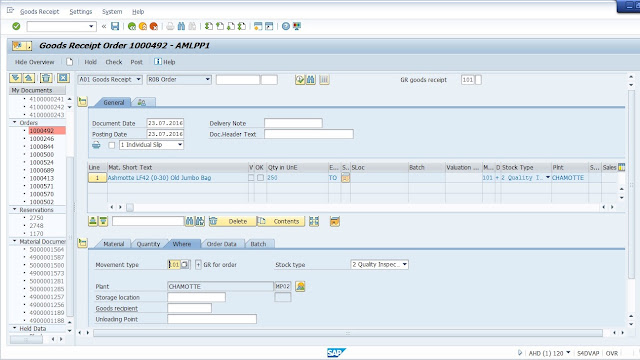Open the command field dropdown
This screenshot has width=640, height=360.
(91, 27)
